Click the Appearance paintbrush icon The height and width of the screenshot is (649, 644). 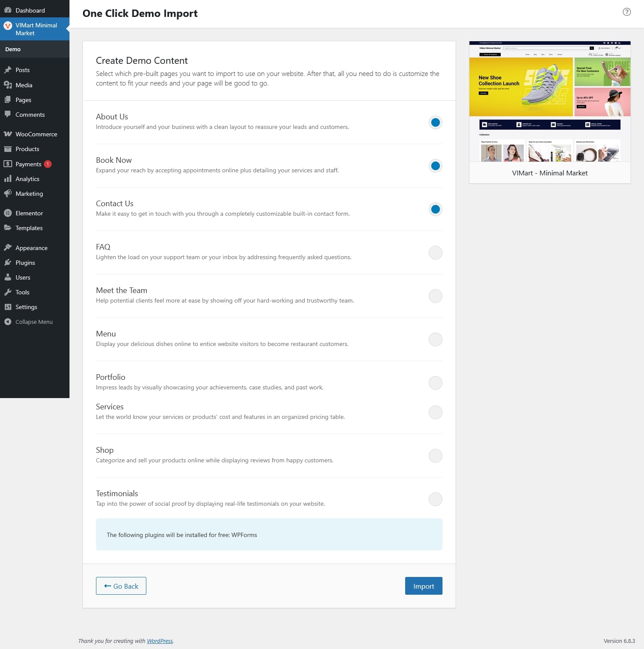(8, 248)
